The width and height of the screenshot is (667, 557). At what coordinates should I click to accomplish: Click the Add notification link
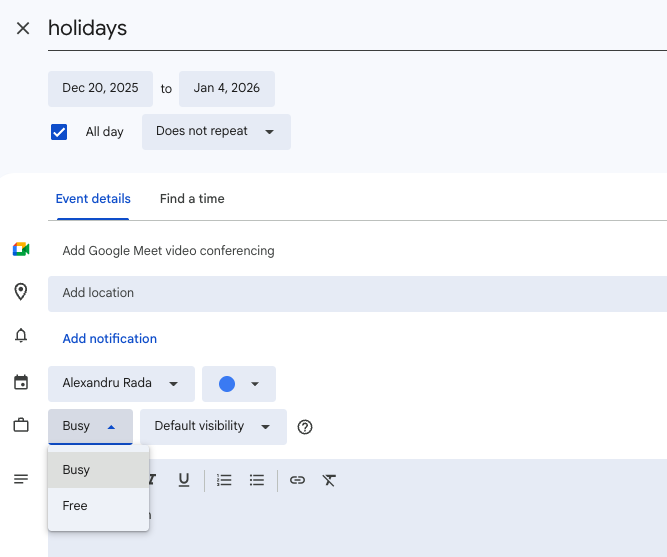point(110,339)
